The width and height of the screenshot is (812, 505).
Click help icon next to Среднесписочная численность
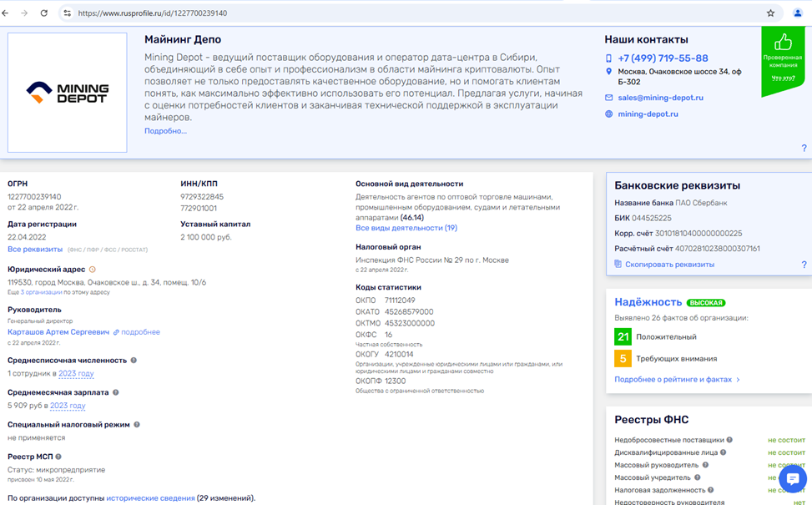tap(134, 361)
